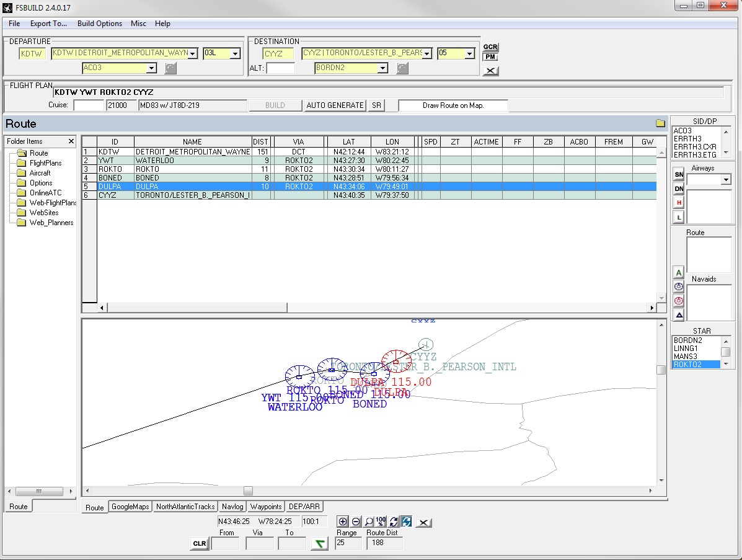Click the green arrow insert segment button
The image size is (742, 560).
point(319,543)
